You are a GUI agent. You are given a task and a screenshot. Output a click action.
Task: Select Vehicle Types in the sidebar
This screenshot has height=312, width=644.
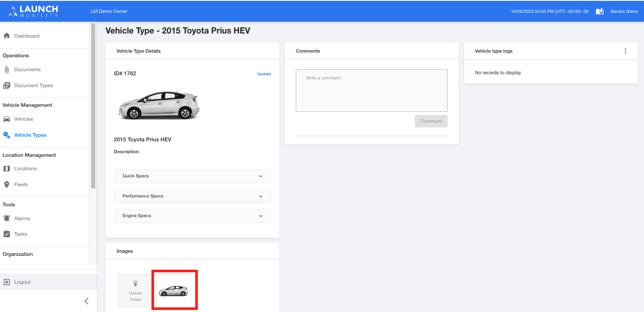30,135
